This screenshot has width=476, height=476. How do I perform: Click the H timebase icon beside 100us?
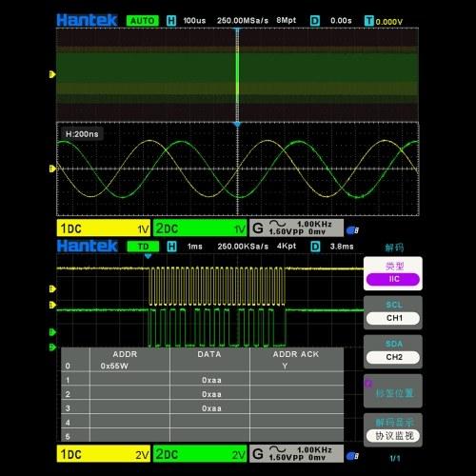click(171, 21)
